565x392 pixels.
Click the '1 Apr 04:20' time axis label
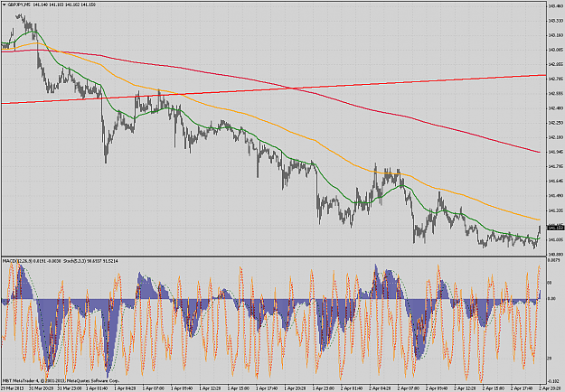tap(125, 388)
